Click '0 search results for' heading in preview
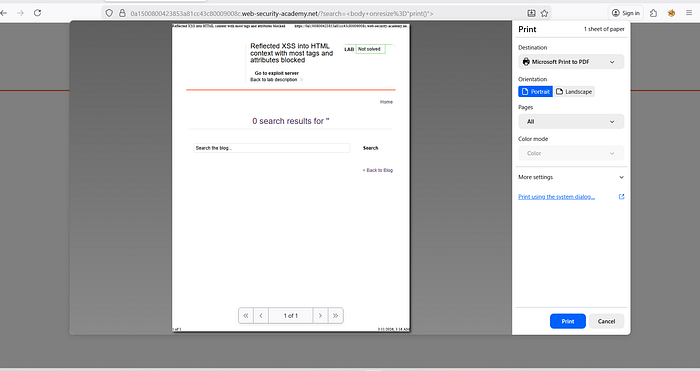The width and height of the screenshot is (700, 371). pos(291,121)
